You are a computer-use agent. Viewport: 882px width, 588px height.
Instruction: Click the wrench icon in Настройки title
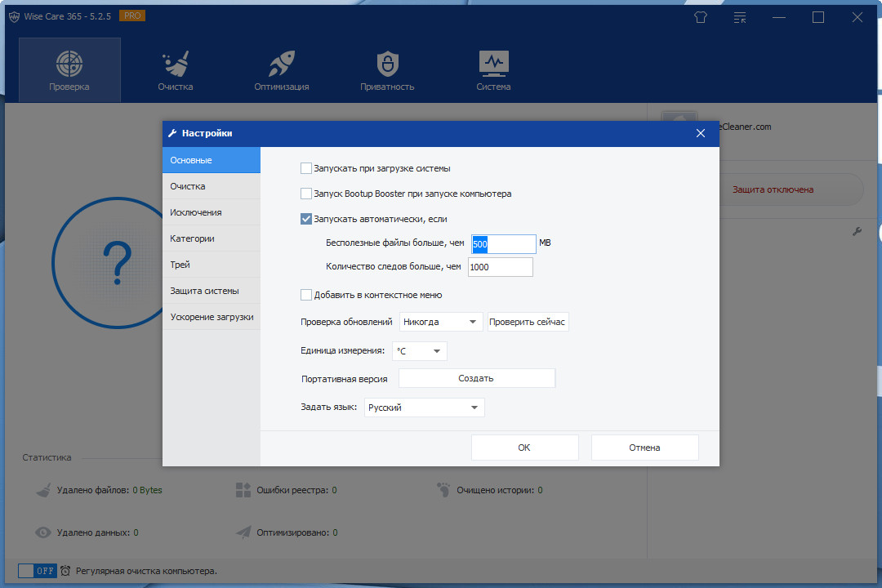(172, 133)
